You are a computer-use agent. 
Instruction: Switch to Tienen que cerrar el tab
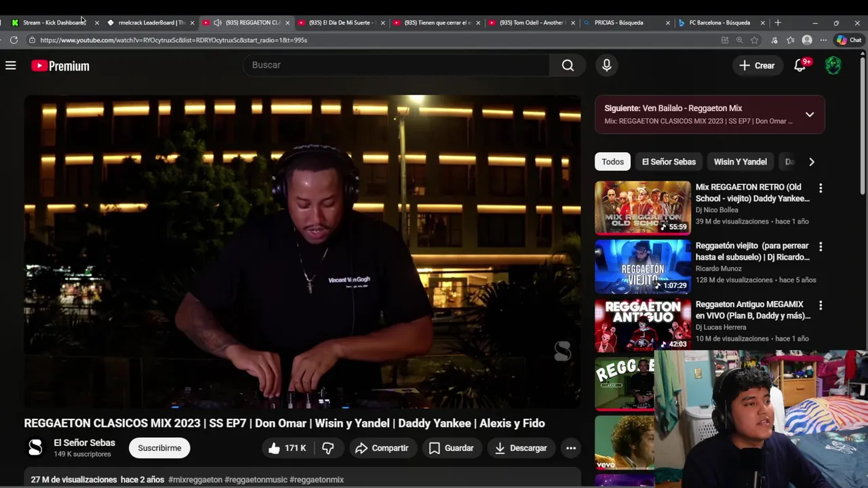point(436,22)
